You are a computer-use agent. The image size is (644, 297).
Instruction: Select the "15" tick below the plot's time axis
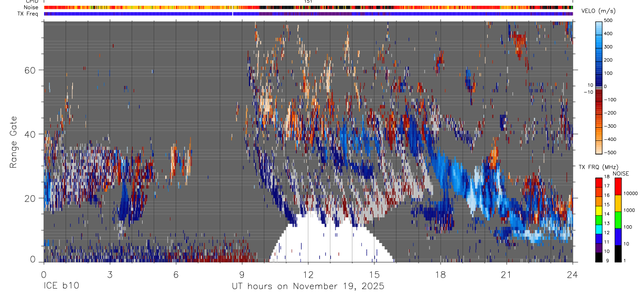pos(374,274)
